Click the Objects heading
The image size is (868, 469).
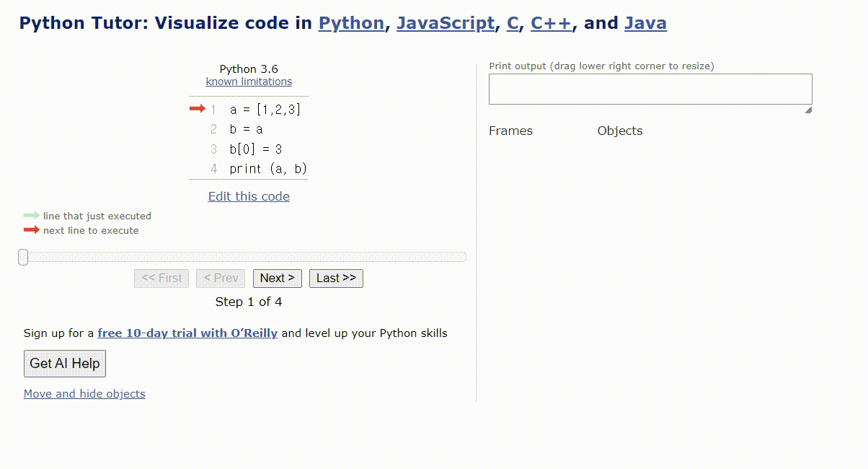620,131
